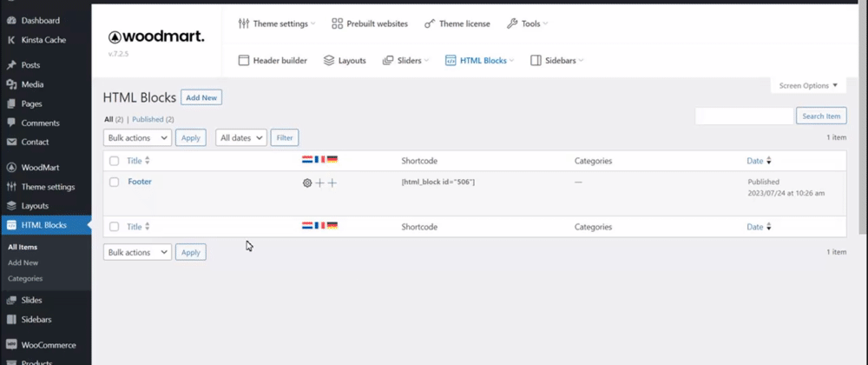
Task: Click sidebar Theme settings sliders icon
Action: click(11, 187)
